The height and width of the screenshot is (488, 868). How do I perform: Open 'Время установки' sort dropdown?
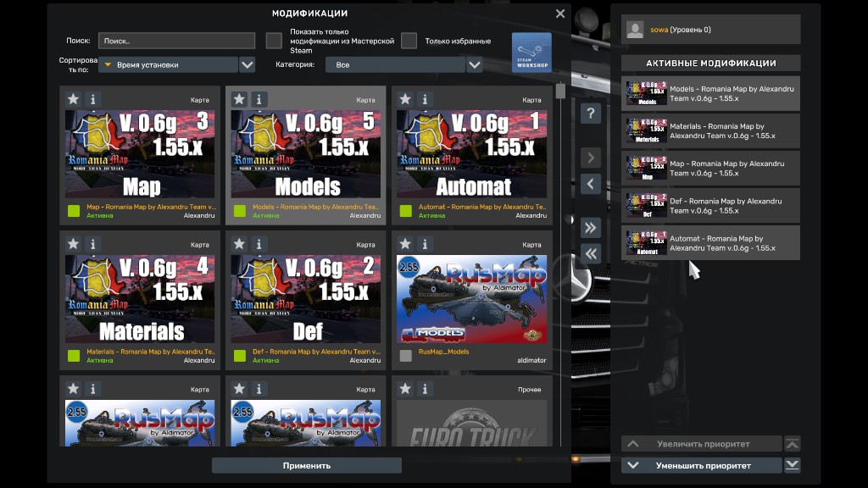(169, 64)
